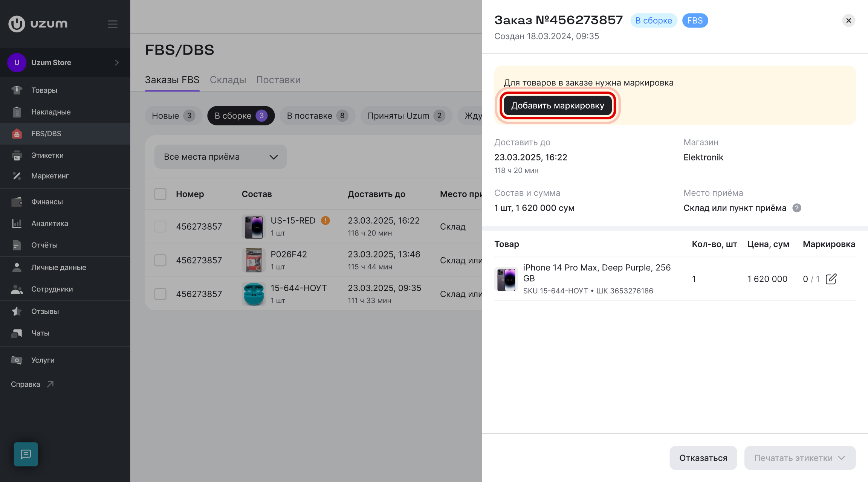Open Личные данные person icon
Viewport: 868px width, 482px height.
click(17, 267)
